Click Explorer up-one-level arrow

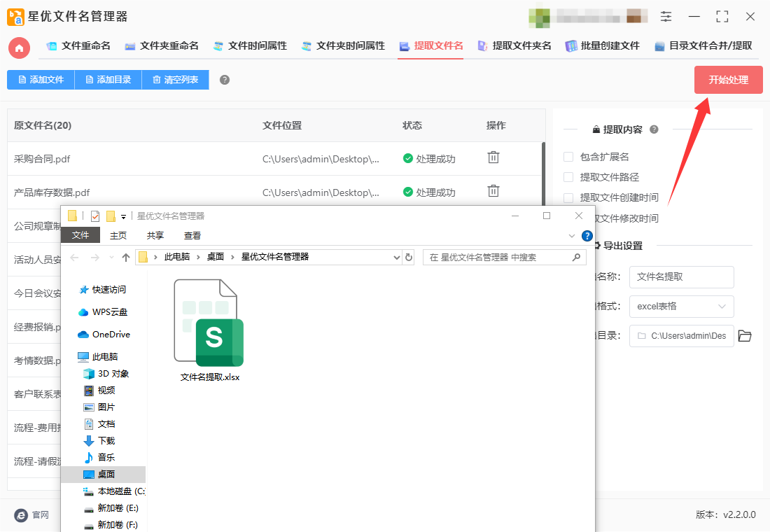tap(126, 258)
